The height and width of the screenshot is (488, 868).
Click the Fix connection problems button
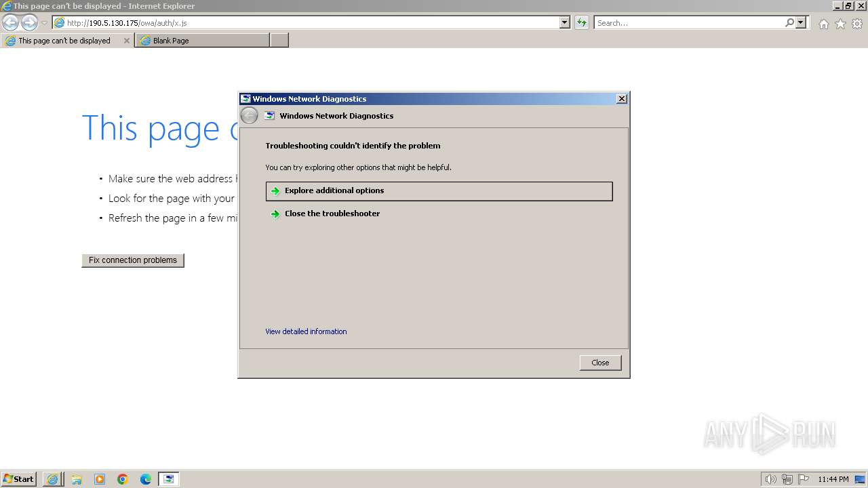coord(133,260)
